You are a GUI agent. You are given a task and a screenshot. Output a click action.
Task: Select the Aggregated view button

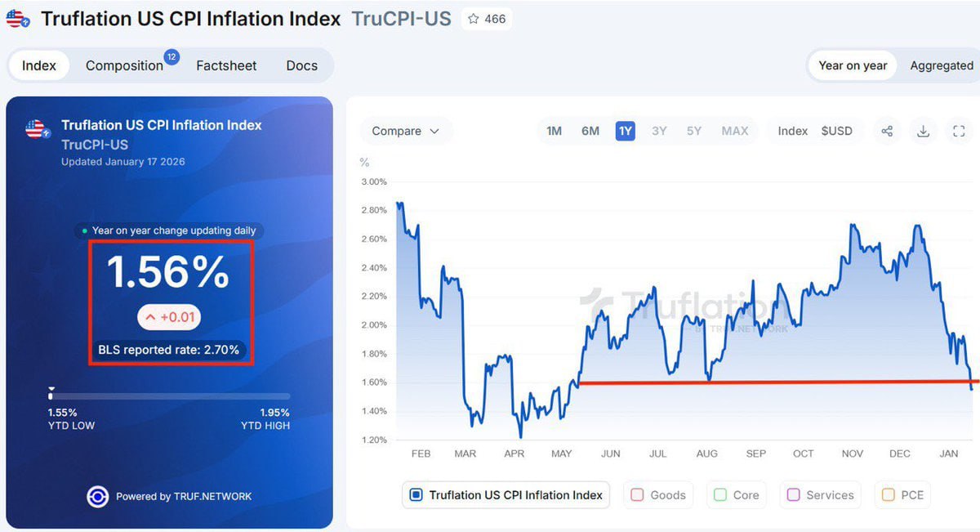point(941,65)
